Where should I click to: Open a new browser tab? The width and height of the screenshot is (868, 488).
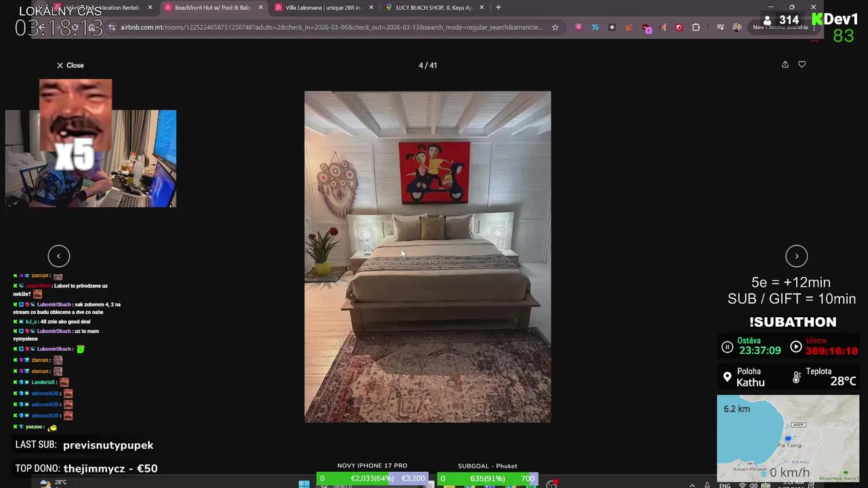[498, 7]
